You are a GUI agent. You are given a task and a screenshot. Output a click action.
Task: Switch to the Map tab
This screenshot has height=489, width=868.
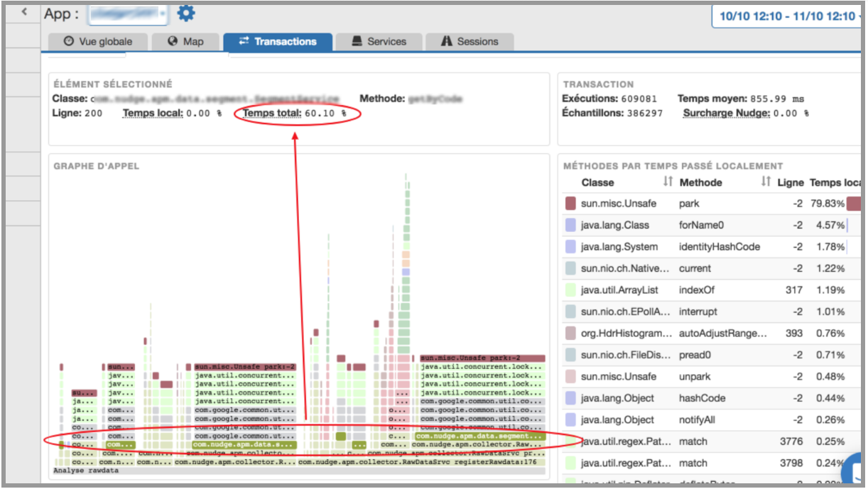185,41
